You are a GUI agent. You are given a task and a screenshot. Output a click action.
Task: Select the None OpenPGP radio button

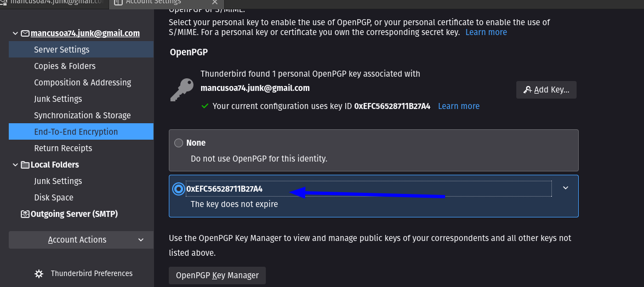pos(179,143)
